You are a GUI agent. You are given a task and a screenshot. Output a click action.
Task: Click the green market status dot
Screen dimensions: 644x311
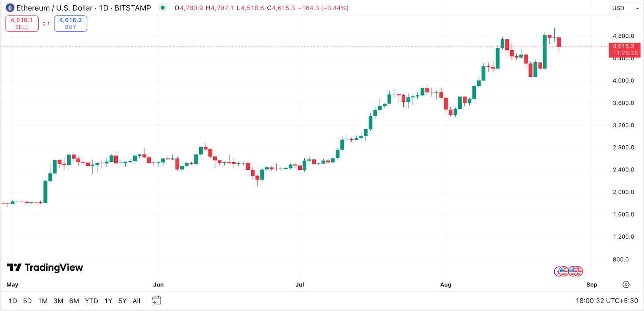point(162,8)
